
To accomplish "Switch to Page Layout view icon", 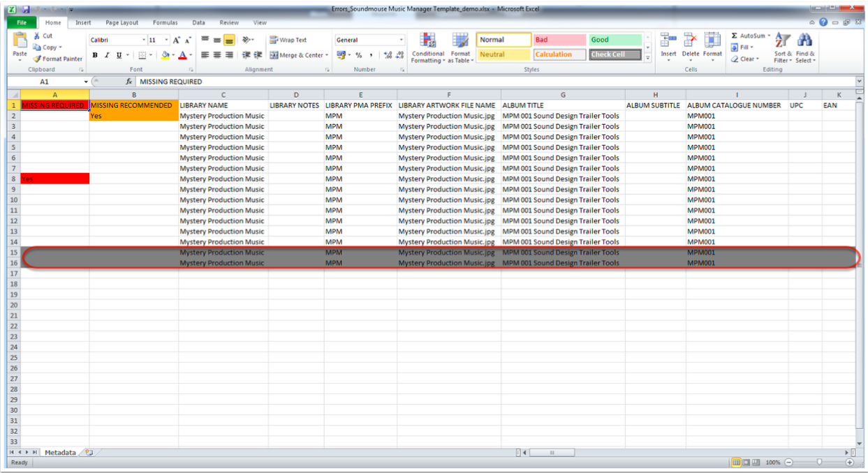I will (x=747, y=463).
